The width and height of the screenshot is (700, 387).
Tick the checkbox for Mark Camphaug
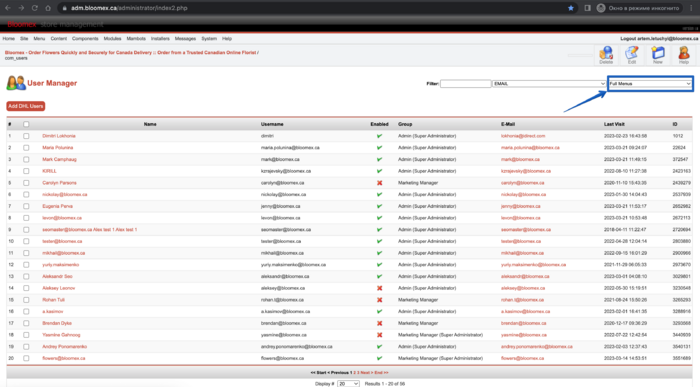coord(26,159)
